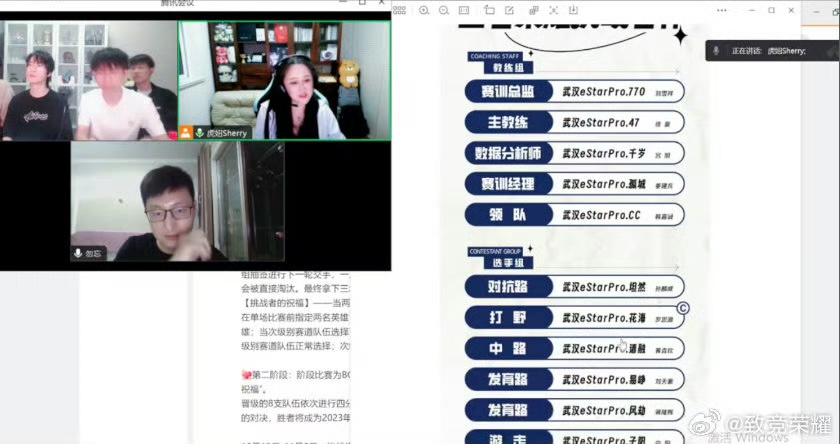The height and width of the screenshot is (444, 840).
Task: Click the zoom in magnifier icon
Action: click(424, 10)
